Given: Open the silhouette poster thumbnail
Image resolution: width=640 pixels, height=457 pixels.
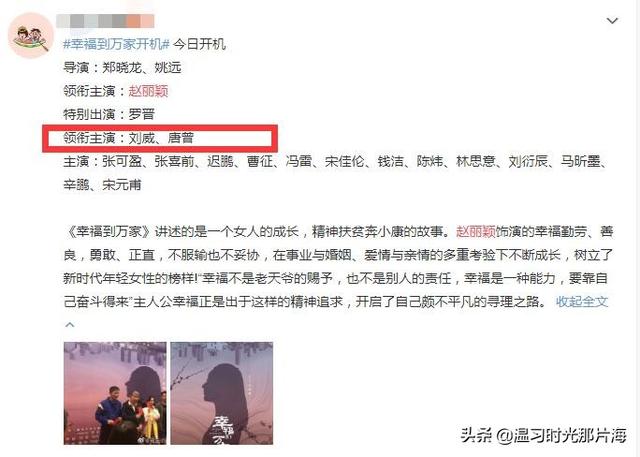Looking at the screenshot, I should (x=222, y=393).
